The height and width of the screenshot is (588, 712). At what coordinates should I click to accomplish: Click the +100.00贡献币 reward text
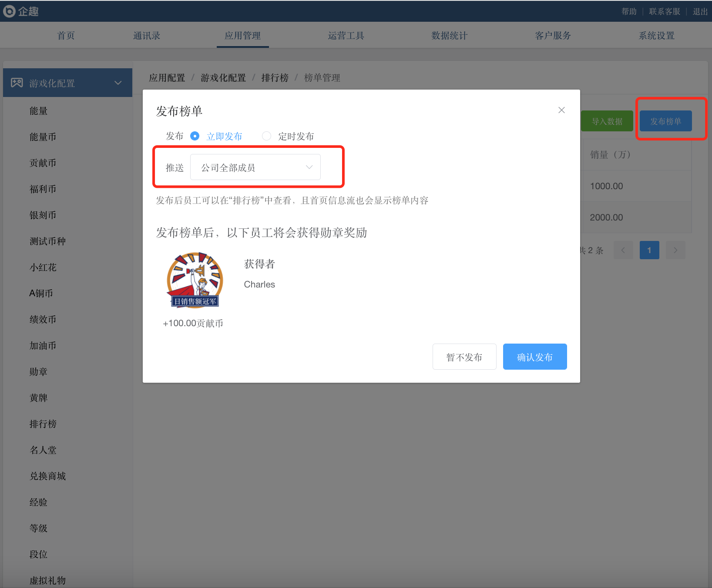(x=193, y=323)
